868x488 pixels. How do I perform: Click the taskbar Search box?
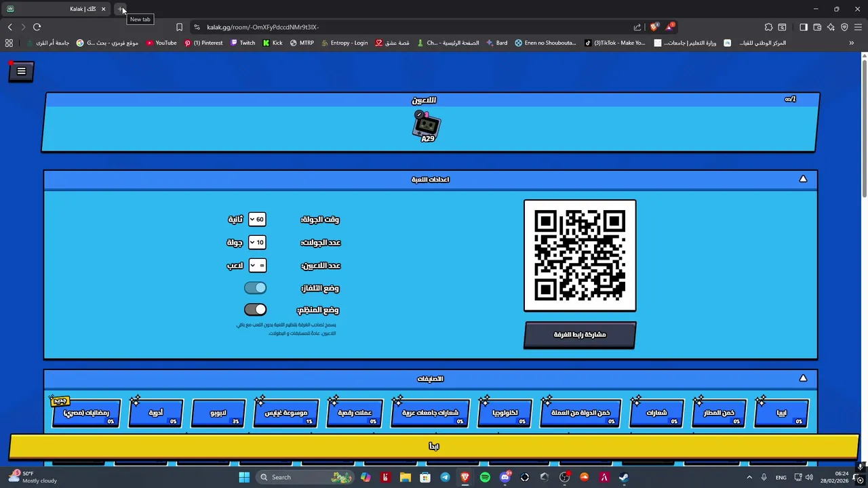pos(305,477)
